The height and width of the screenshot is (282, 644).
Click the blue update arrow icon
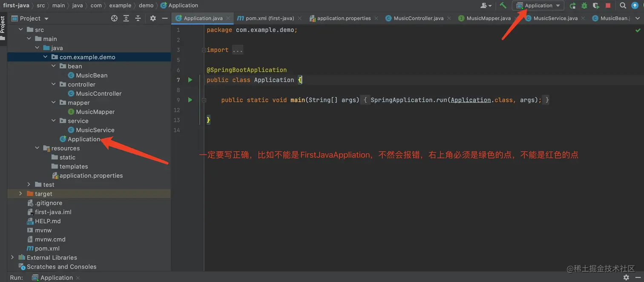(635, 6)
